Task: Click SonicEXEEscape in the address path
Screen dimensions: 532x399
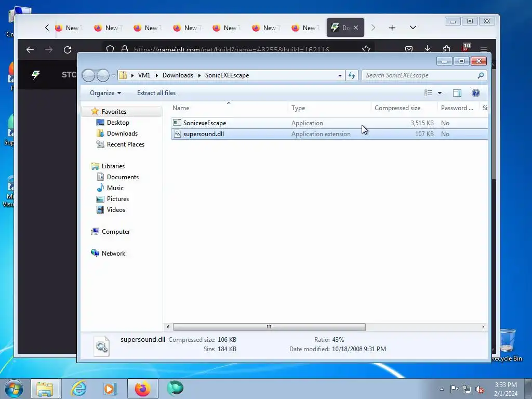Action: click(227, 75)
